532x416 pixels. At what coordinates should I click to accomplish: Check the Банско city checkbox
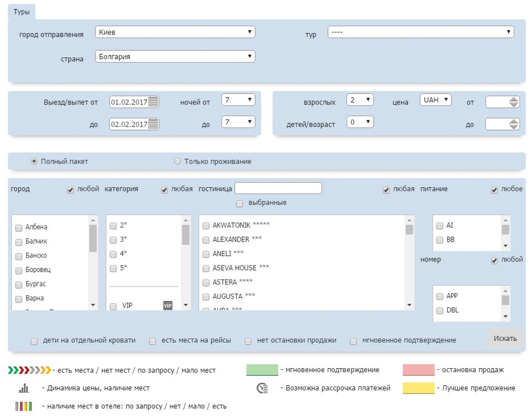coord(19,256)
